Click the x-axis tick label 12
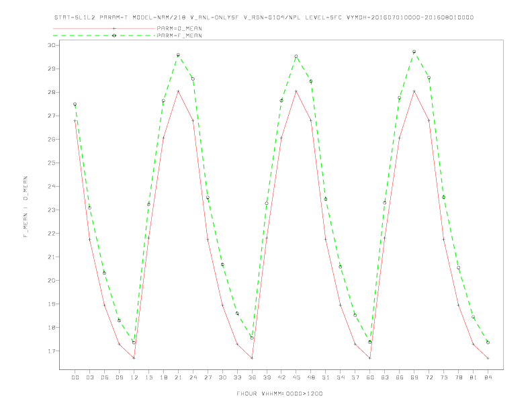Viewport: 532px width, 411px height. coord(134,377)
